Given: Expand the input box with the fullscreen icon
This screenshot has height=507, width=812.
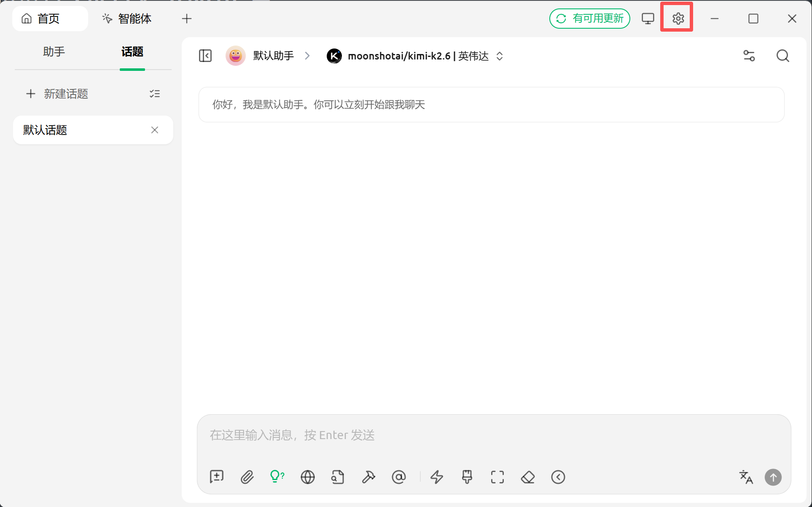Looking at the screenshot, I should [497, 477].
